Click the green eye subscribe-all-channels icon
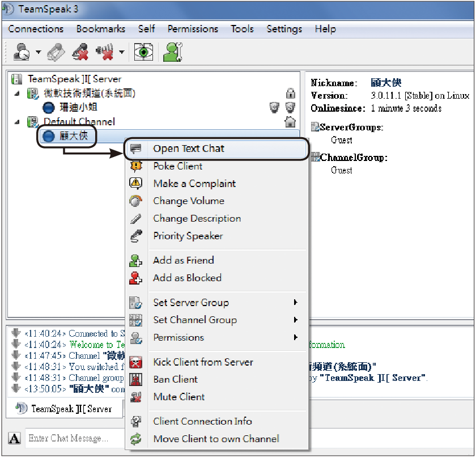Screen dimensions: 476x458 143,52
